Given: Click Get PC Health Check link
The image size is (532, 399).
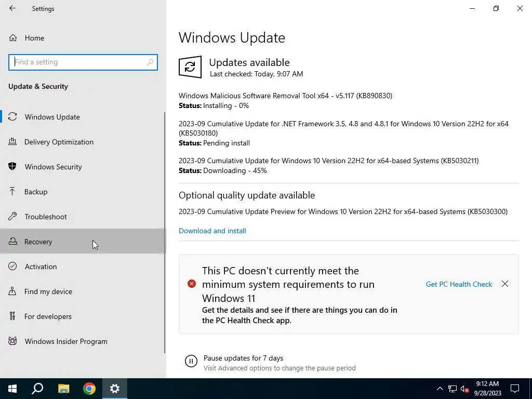Looking at the screenshot, I should 459,284.
